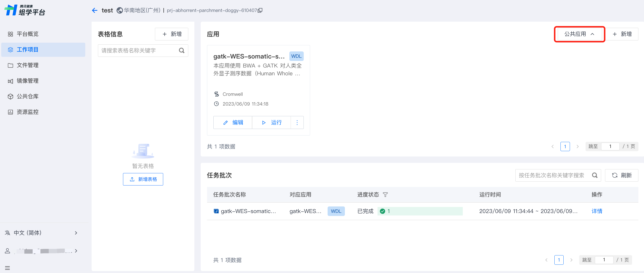Open 镜像管理 in the sidebar

click(x=28, y=81)
